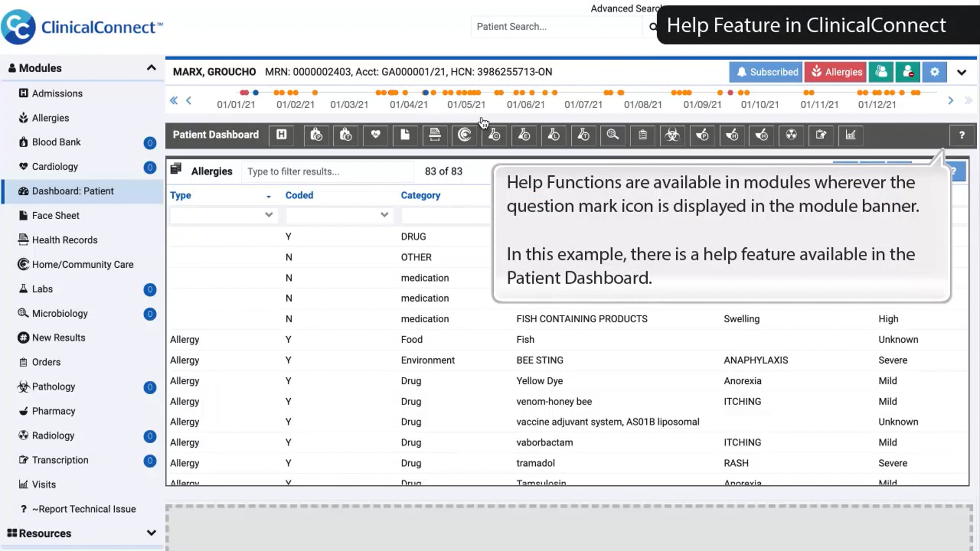Open Home/Community Care module in sidebar
The width and height of the screenshot is (980, 551).
coord(82,264)
